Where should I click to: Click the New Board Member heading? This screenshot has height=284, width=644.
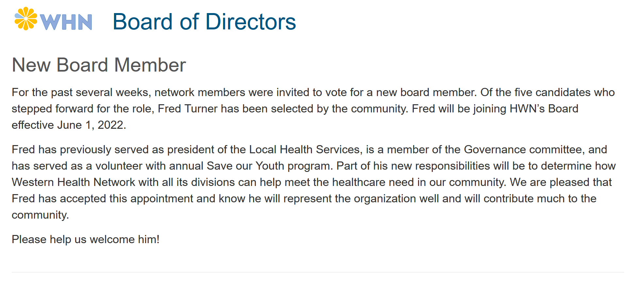point(99,65)
